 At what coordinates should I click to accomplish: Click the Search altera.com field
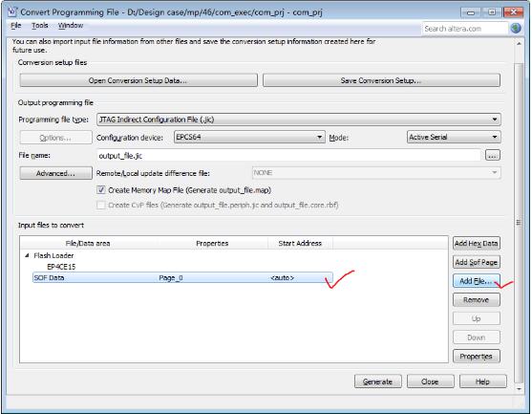[x=465, y=29]
